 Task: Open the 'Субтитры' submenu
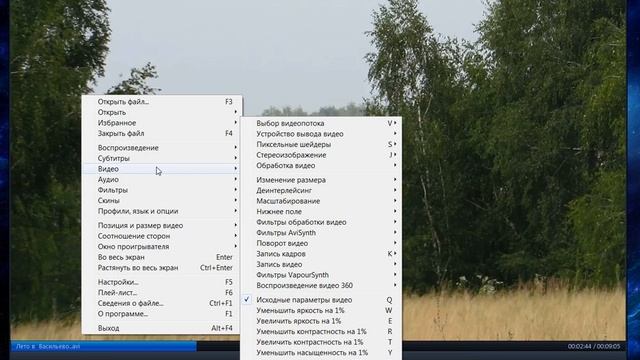coord(162,158)
